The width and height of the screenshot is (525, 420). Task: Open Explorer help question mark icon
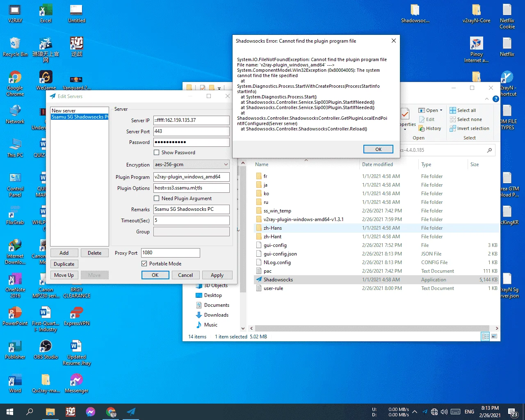(x=495, y=99)
